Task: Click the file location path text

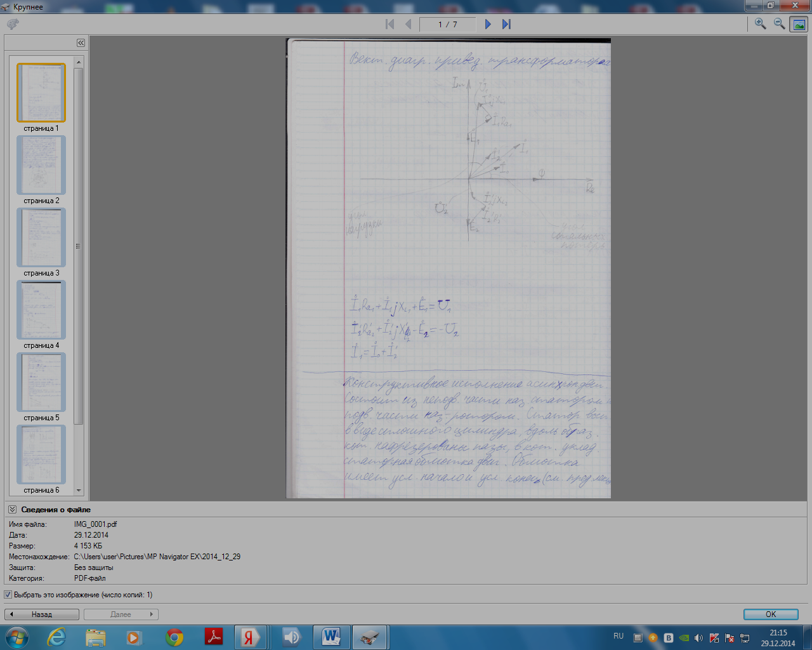Action: point(157,557)
